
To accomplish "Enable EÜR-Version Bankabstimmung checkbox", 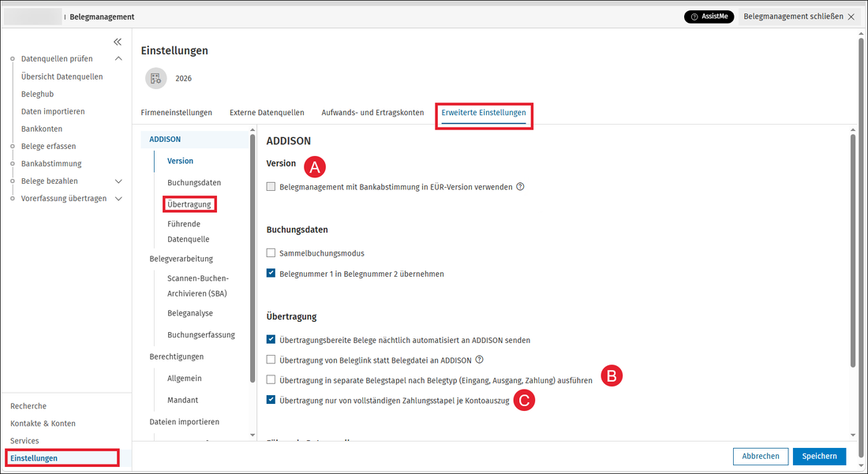I will pos(271,187).
